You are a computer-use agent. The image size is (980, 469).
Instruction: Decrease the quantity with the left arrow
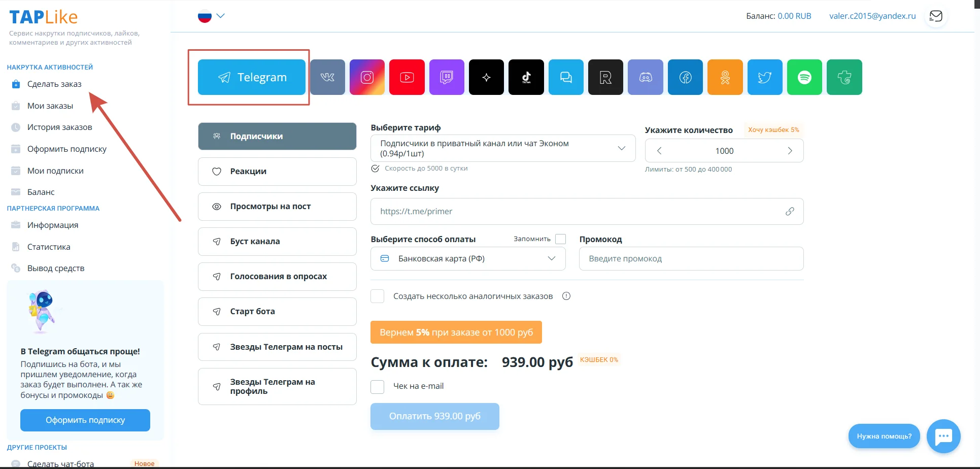[x=659, y=151]
